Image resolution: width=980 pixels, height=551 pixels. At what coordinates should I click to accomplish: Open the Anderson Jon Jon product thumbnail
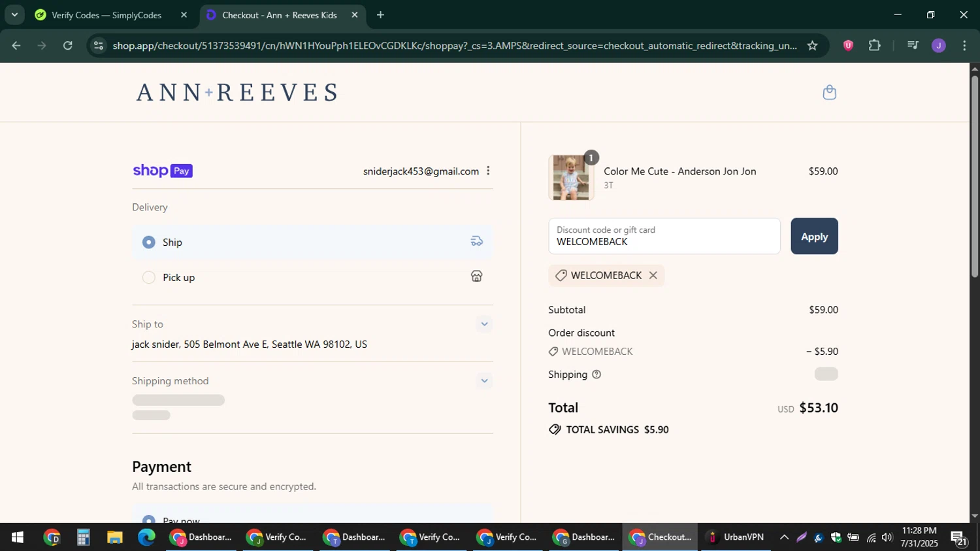coord(571,178)
